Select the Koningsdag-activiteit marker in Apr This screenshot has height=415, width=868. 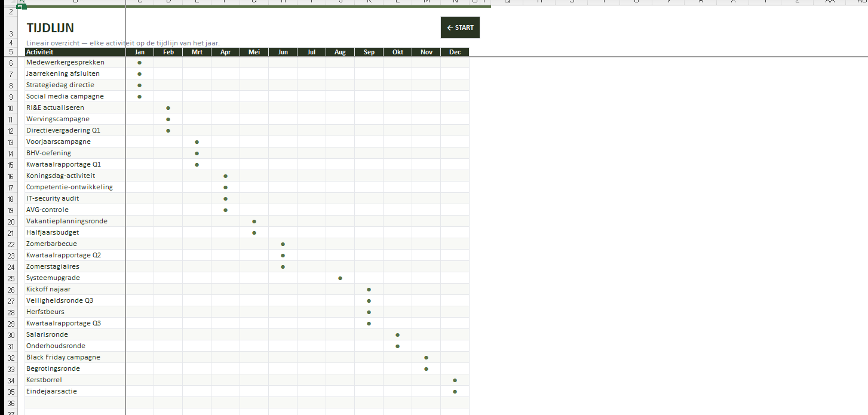(x=225, y=176)
